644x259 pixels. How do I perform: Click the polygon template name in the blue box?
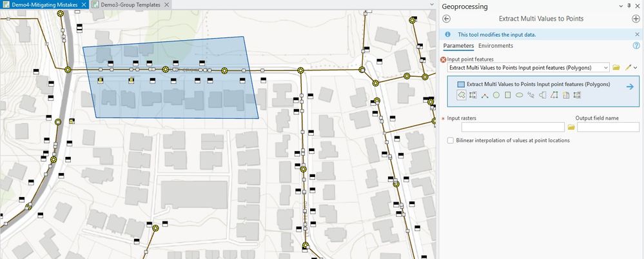pyautogui.click(x=538, y=84)
